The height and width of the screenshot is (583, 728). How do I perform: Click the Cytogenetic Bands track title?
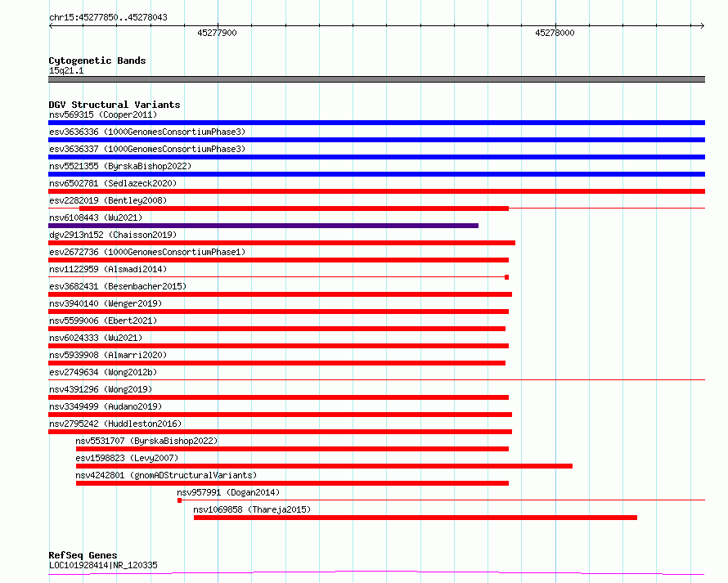[97, 61]
